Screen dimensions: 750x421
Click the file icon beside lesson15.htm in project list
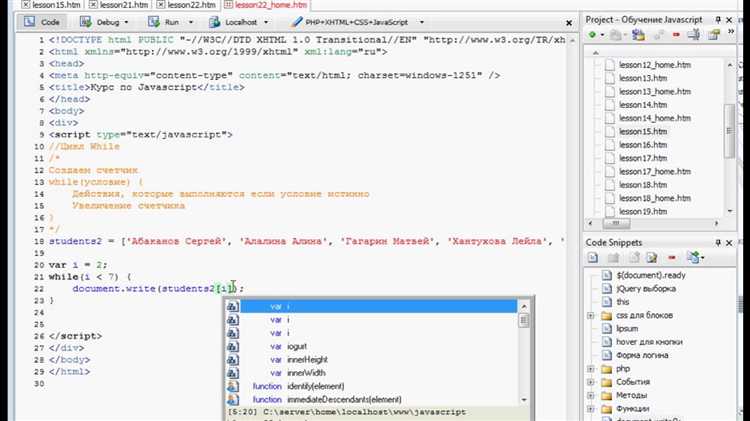click(610, 131)
